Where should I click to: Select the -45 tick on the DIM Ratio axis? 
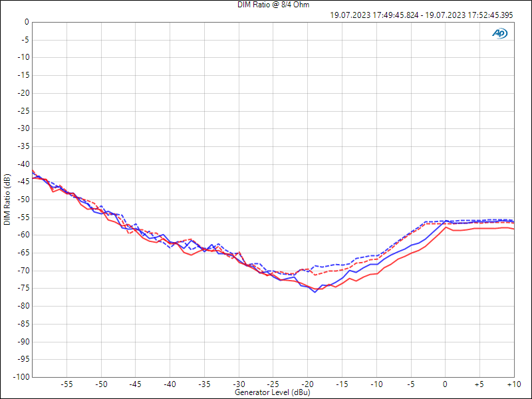23,182
